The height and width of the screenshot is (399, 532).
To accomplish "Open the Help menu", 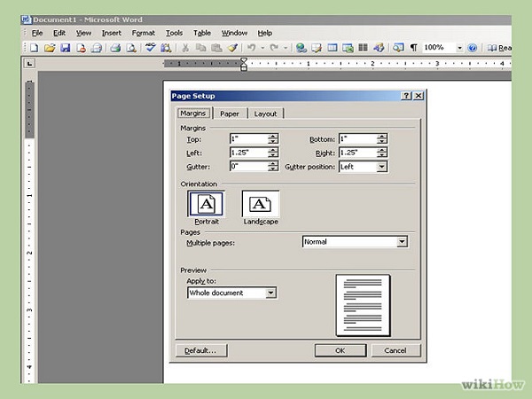I will (x=264, y=33).
